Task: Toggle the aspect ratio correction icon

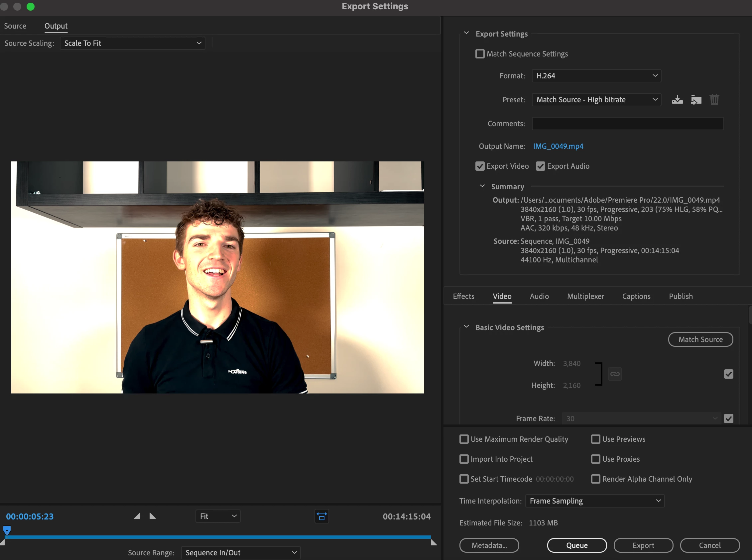Action: point(321,516)
